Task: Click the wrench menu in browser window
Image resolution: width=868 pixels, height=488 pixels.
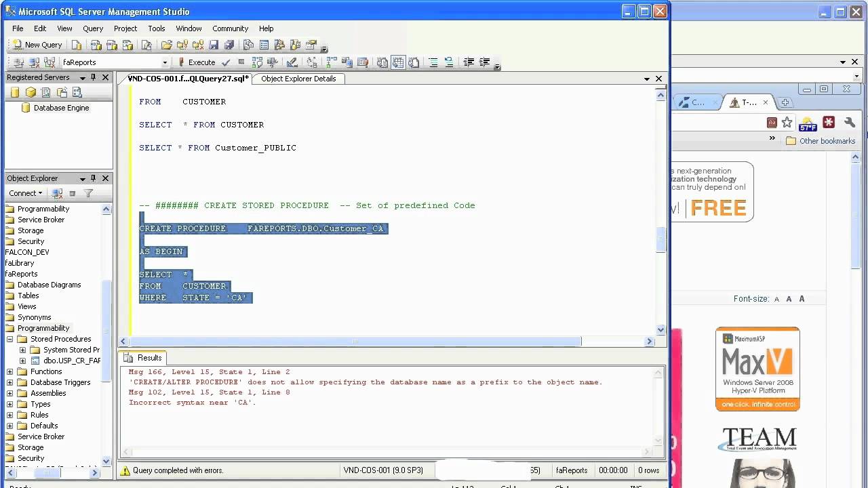Action: 850,122
